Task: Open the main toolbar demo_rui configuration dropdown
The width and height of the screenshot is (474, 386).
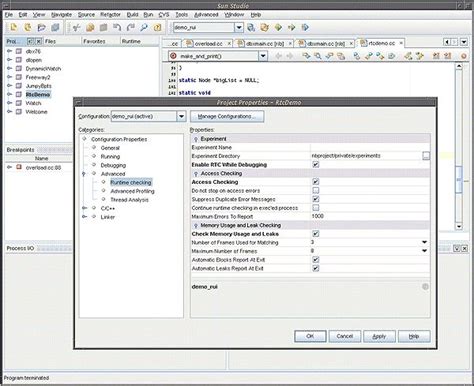Action: [239, 27]
